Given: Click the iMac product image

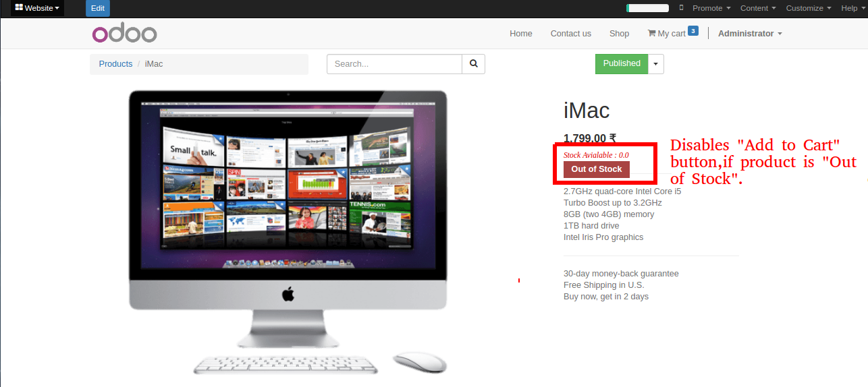Looking at the screenshot, I should 288,232.
